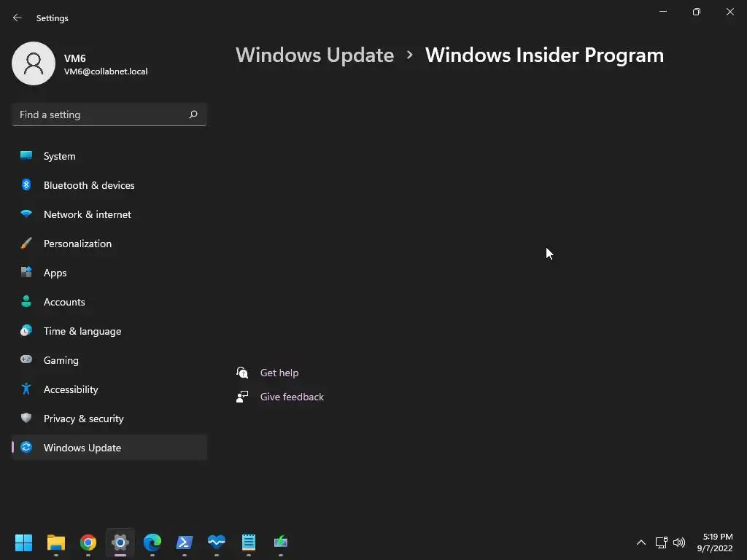Image resolution: width=747 pixels, height=560 pixels.
Task: Select Windows Update in the sidebar
Action: (x=109, y=448)
